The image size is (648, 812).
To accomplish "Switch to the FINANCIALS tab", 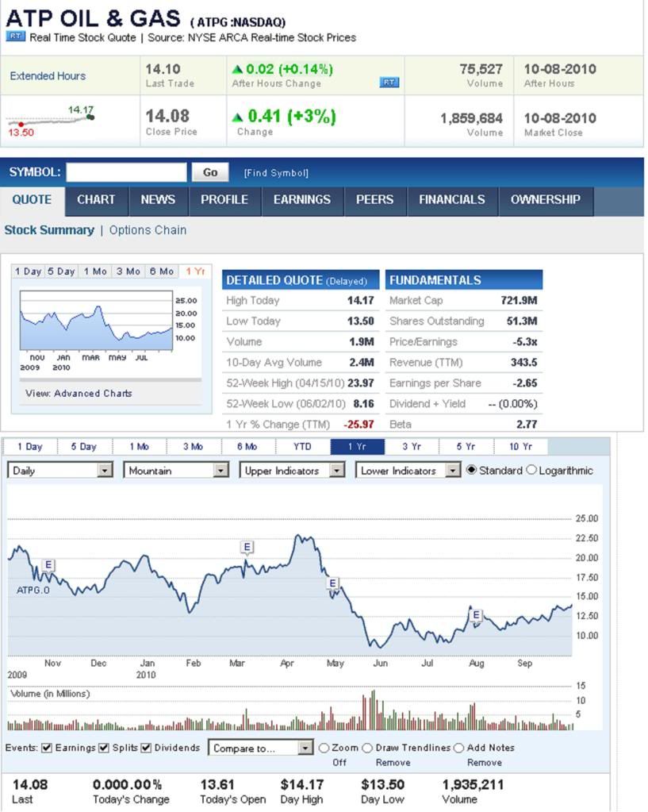I will pyautogui.click(x=452, y=200).
